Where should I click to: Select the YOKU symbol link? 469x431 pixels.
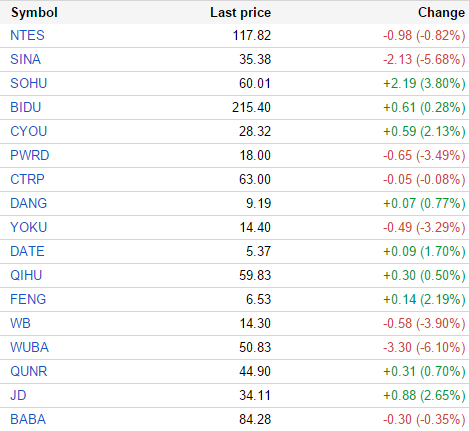pyautogui.click(x=29, y=227)
